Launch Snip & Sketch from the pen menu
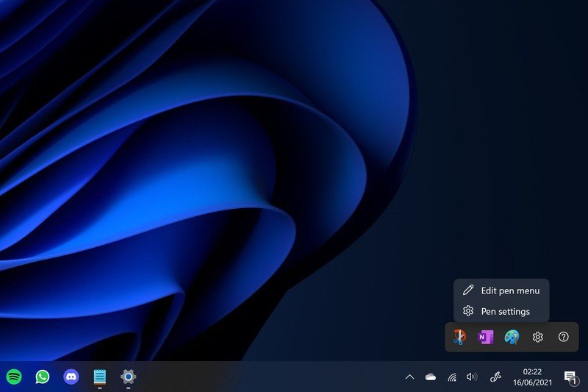588x392 pixels. [x=459, y=337]
